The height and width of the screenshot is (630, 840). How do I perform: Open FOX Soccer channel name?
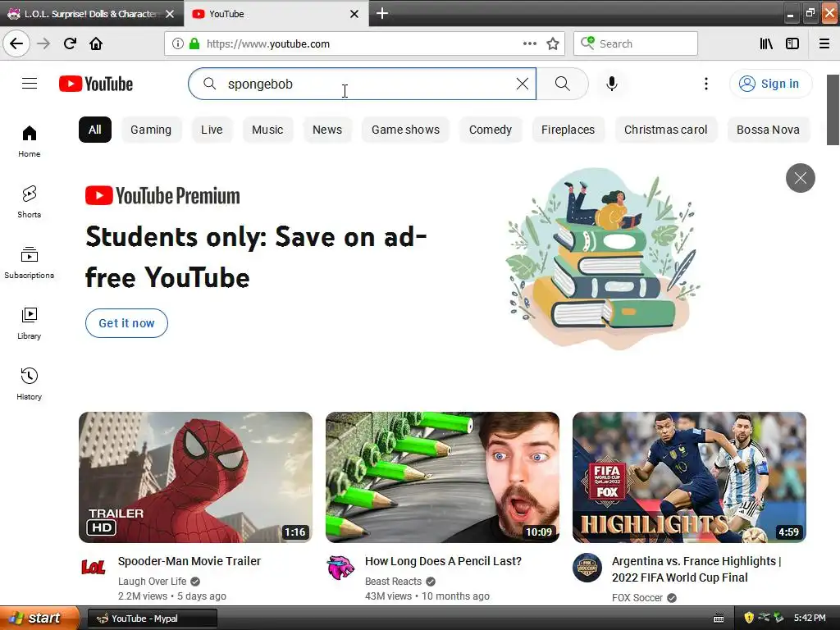pos(637,597)
